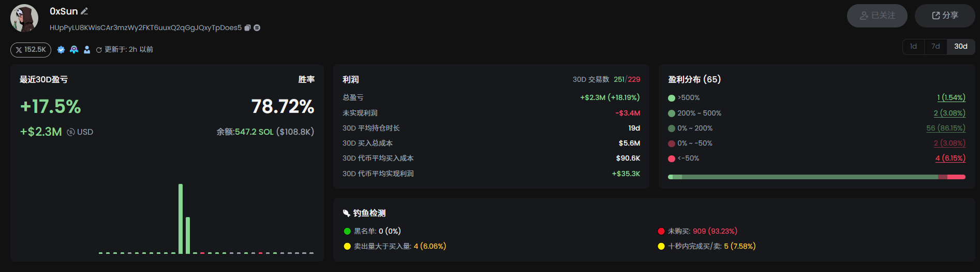Click the 已关注 following button
This screenshot has width=980, height=272.
(x=877, y=16)
